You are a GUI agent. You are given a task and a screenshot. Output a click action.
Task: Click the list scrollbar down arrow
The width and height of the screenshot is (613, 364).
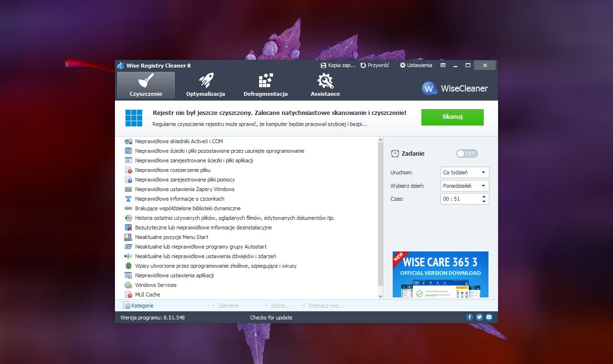[381, 296]
